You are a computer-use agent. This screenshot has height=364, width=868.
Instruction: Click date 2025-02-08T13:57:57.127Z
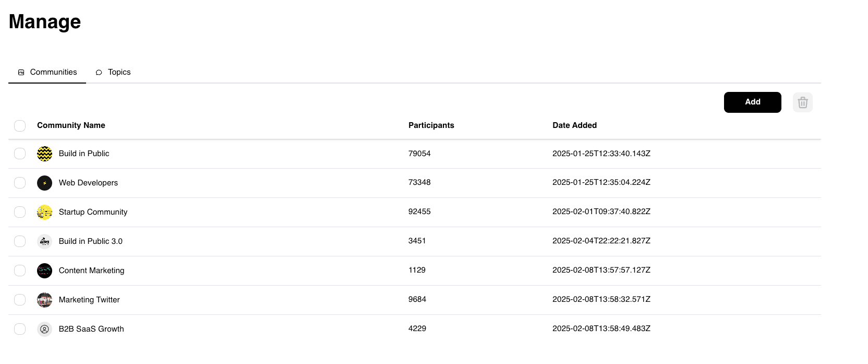tap(601, 270)
